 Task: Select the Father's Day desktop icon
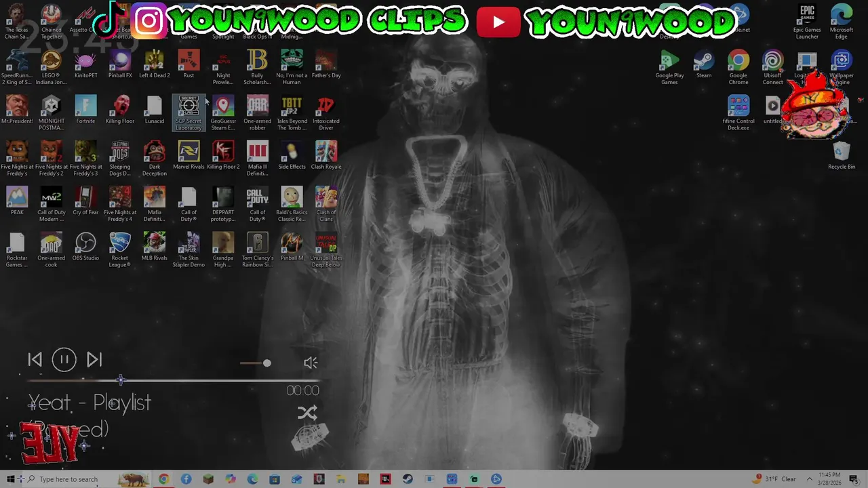point(326,64)
